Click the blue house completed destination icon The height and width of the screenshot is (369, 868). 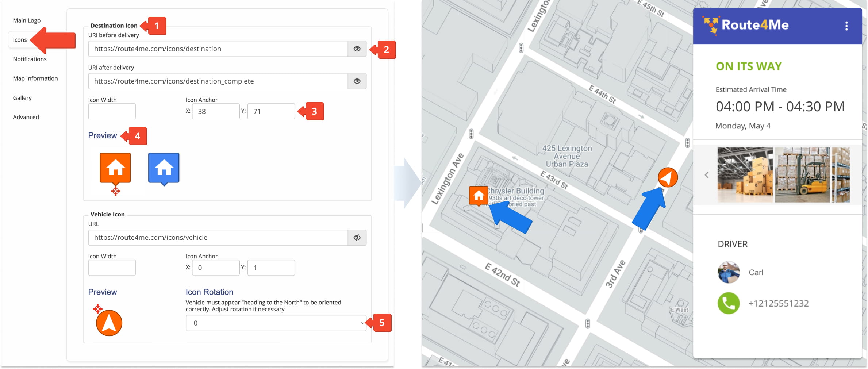(164, 168)
